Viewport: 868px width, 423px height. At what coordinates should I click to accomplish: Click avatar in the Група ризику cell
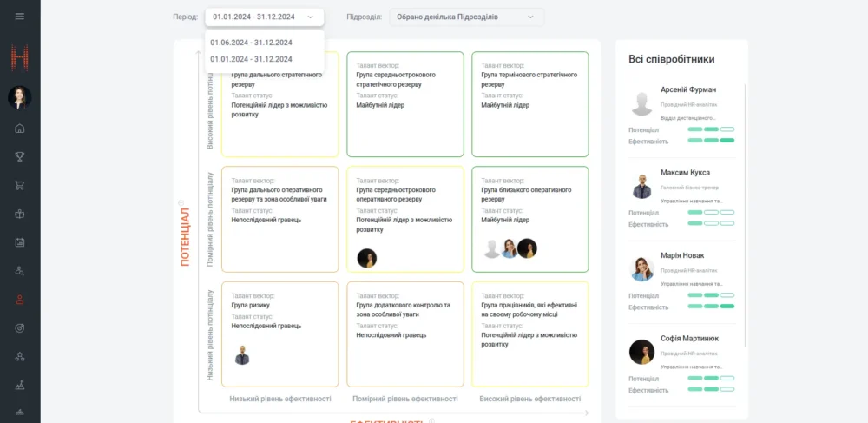(243, 354)
